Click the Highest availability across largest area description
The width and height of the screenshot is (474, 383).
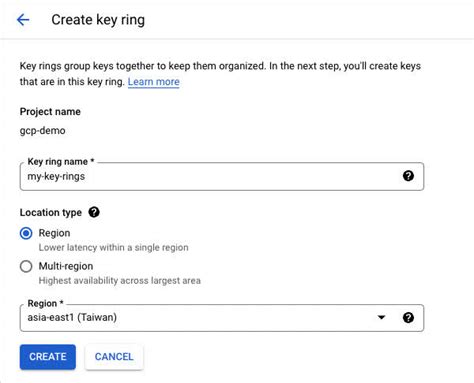click(120, 281)
